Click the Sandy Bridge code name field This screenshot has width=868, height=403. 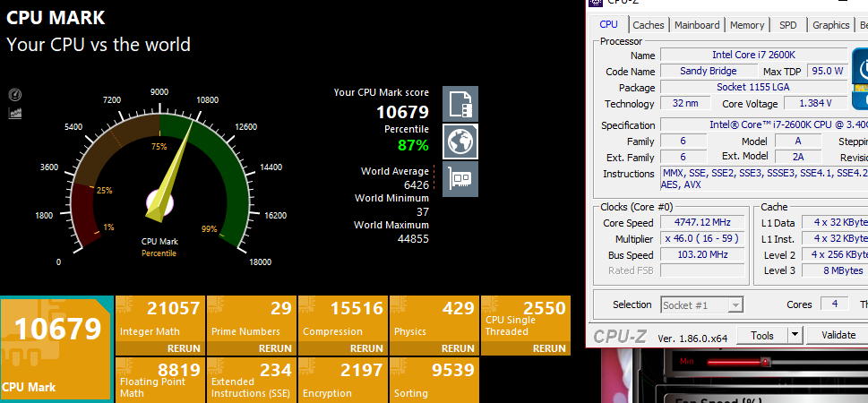[x=709, y=71]
